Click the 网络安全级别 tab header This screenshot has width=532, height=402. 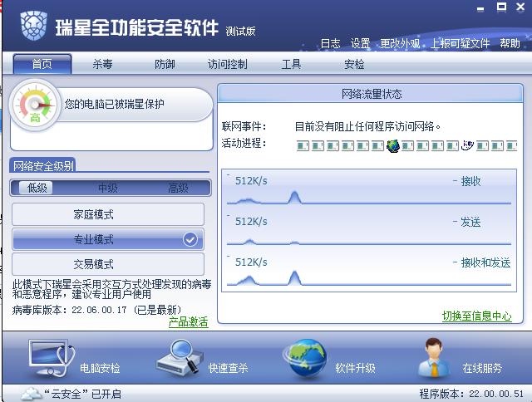pyautogui.click(x=43, y=166)
